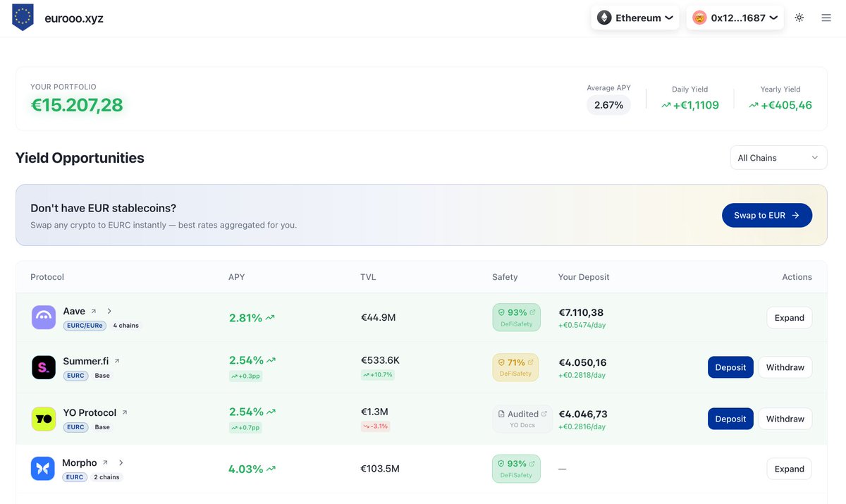The image size is (846, 504).
Task: Open the Aave external link arrow
Action: (x=93, y=311)
